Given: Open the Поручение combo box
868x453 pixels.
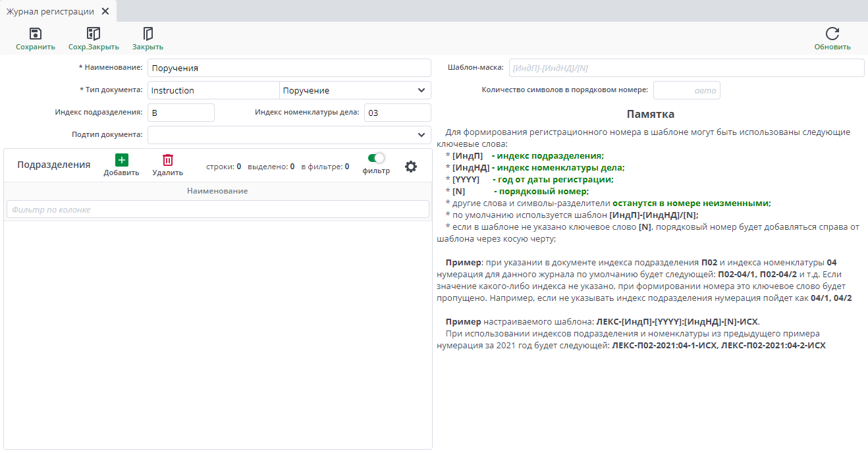Looking at the screenshot, I should pos(356,90).
